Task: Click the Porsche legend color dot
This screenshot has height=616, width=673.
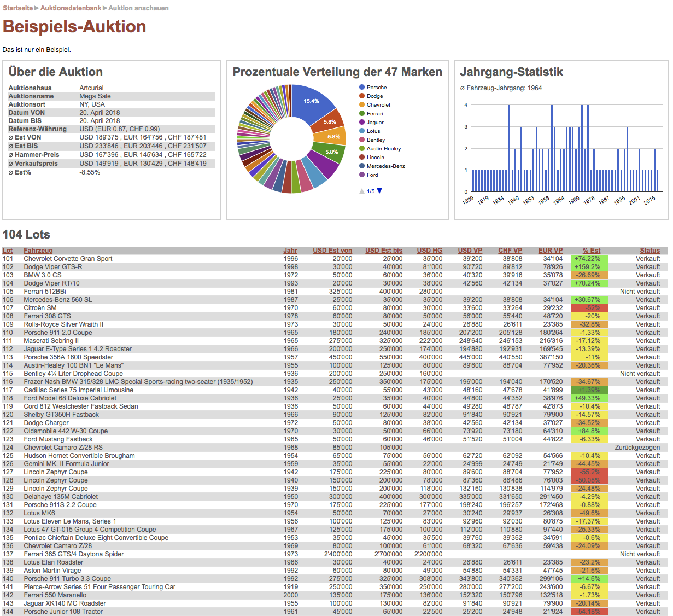Action: 362,88
